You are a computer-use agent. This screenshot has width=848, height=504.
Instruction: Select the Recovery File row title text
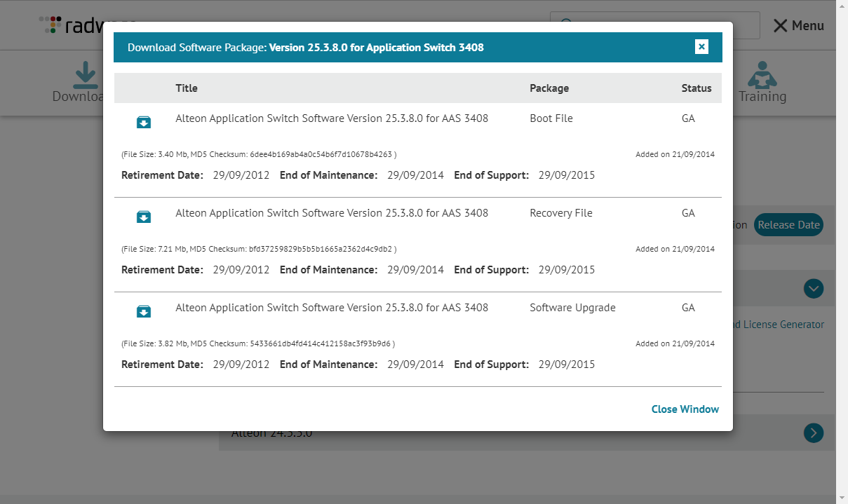332,213
